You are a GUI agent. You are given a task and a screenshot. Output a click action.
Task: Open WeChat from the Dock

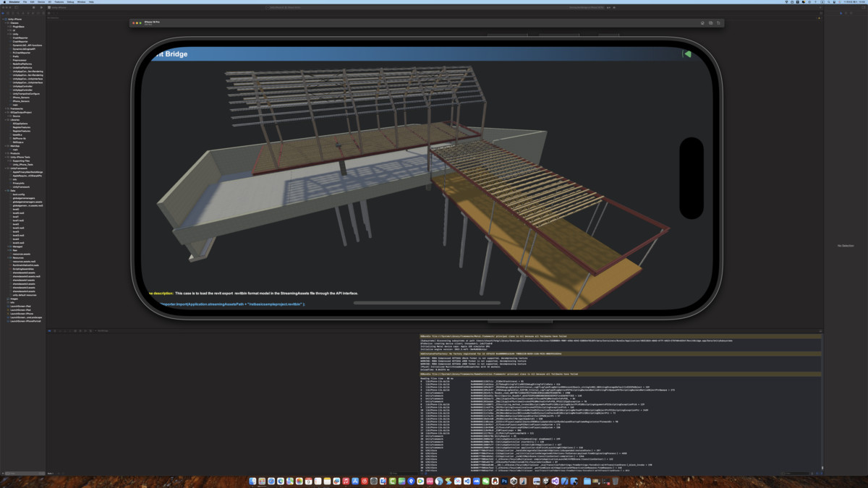pos(486,481)
